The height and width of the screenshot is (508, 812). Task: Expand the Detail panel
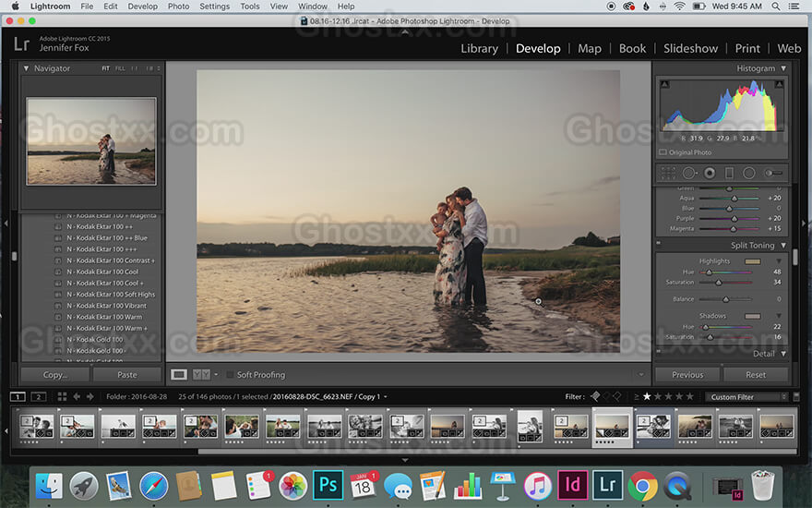[783, 354]
